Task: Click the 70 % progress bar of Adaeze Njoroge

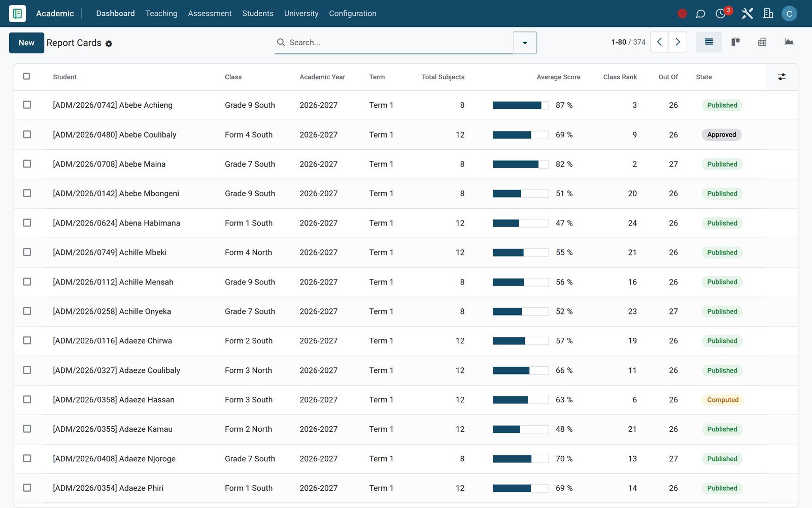Action: pos(520,459)
